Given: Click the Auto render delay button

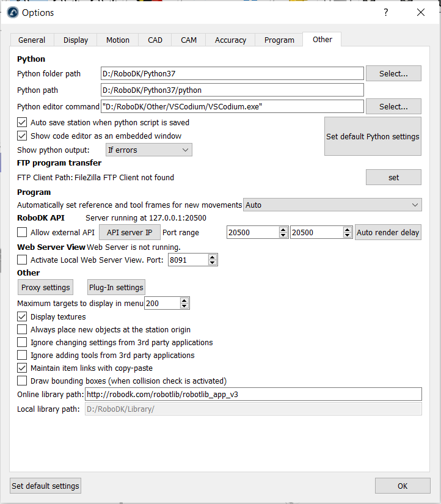Looking at the screenshot, I should 388,232.
